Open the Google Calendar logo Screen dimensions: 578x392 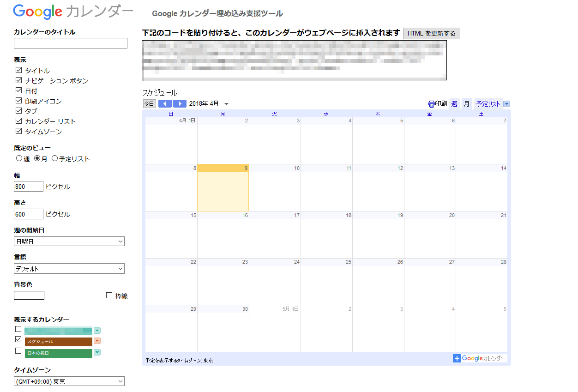[x=73, y=12]
